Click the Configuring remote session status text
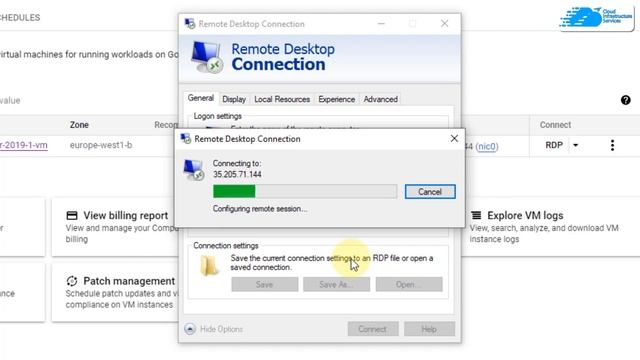The width and height of the screenshot is (640, 360). 260,209
